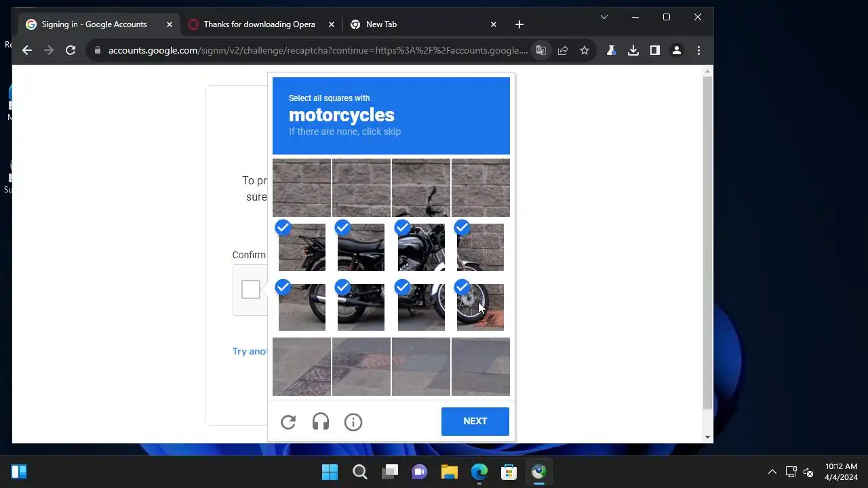
Task: Click the share page icon
Action: click(563, 50)
